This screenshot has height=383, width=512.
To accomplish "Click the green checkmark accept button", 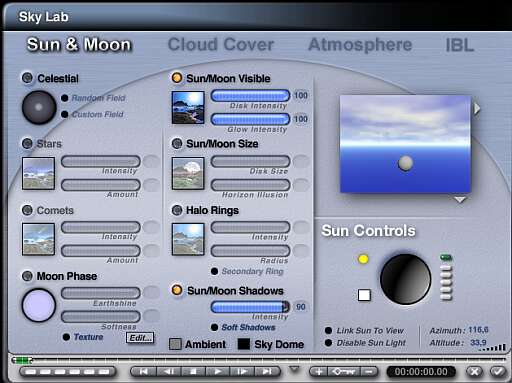I will click(498, 371).
